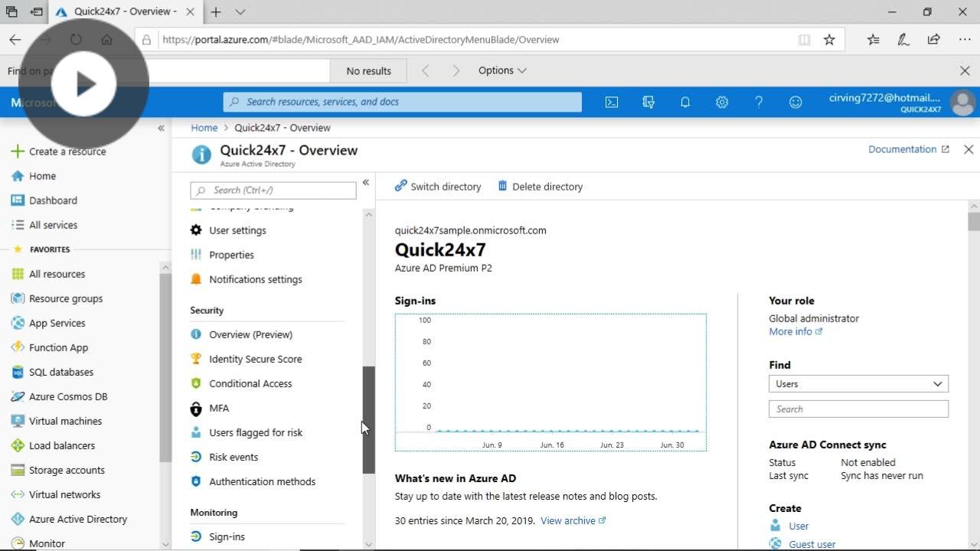Open Directory and subscription filter icon
The image size is (980, 551).
648,102
